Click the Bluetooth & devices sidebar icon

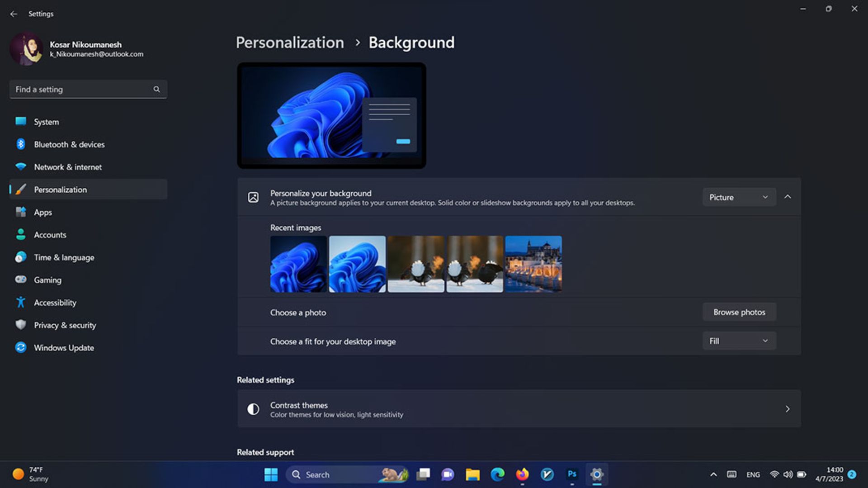(21, 144)
